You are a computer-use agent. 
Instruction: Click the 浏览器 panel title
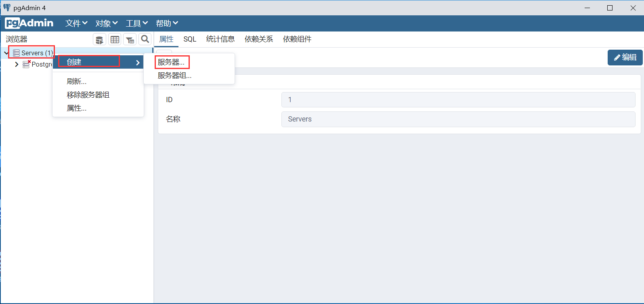(17, 39)
